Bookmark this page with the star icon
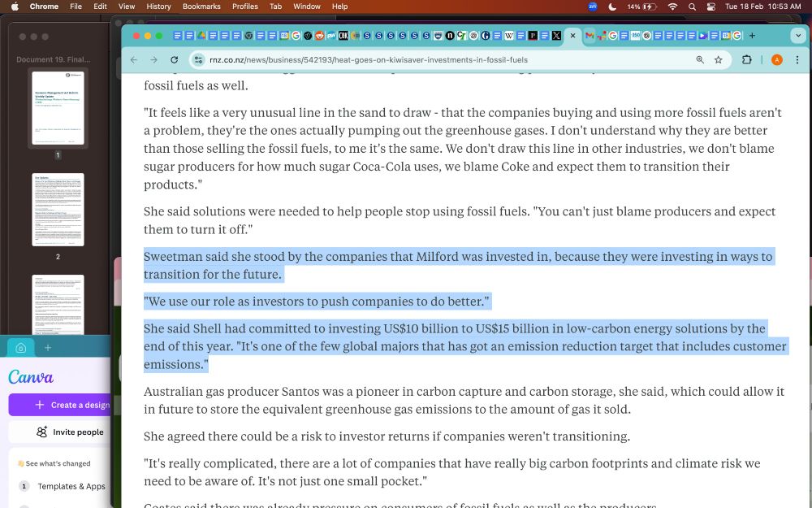The height and width of the screenshot is (508, 812). [719, 59]
